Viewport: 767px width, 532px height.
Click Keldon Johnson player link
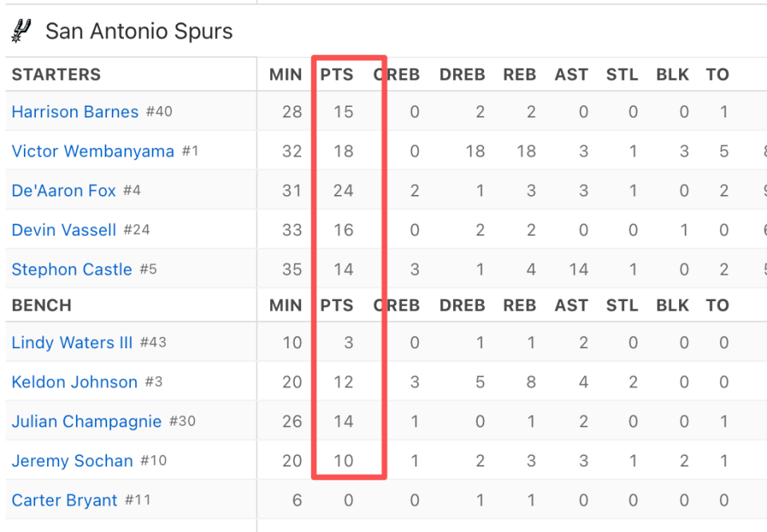74,382
